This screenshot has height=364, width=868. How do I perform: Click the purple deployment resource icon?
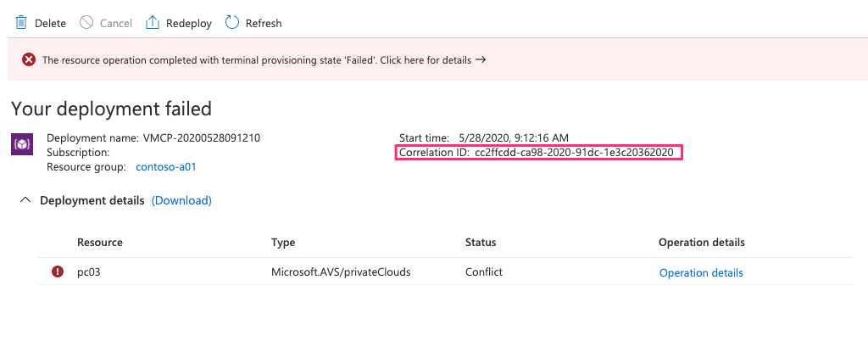pyautogui.click(x=21, y=143)
